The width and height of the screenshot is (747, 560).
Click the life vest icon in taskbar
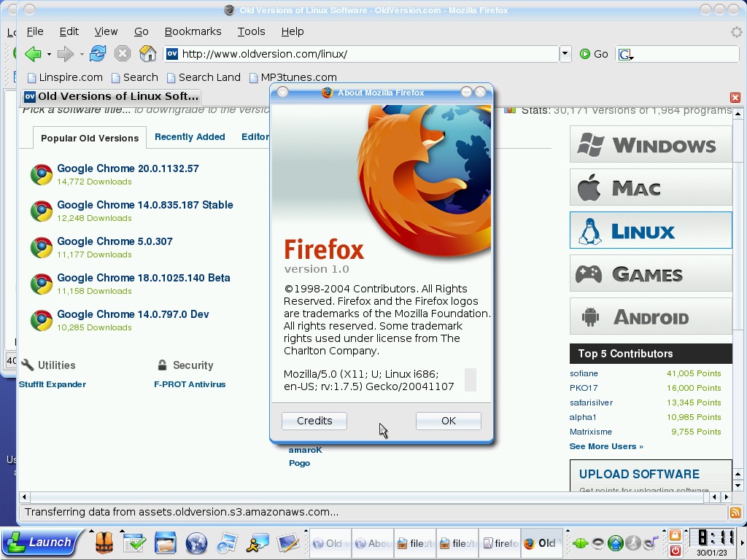tap(104, 543)
